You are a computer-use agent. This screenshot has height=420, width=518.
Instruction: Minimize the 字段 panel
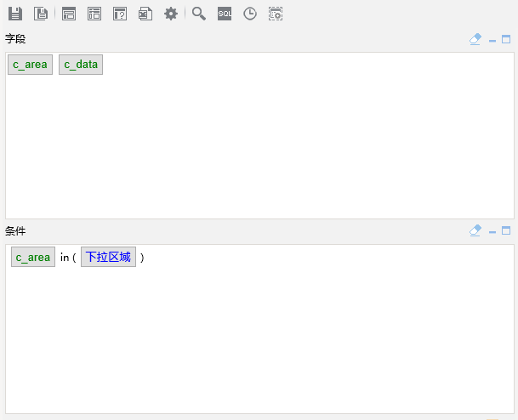tap(492, 41)
